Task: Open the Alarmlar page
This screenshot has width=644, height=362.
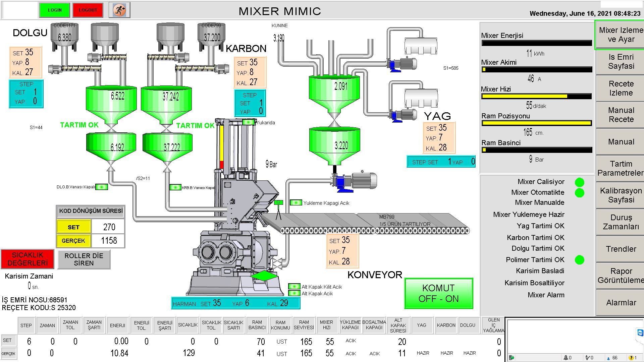Action: click(x=621, y=302)
